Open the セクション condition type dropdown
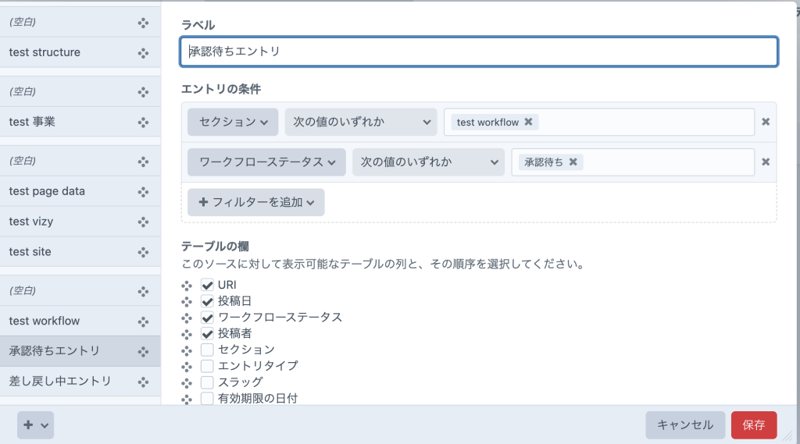Image resolution: width=800 pixels, height=444 pixels. (232, 122)
